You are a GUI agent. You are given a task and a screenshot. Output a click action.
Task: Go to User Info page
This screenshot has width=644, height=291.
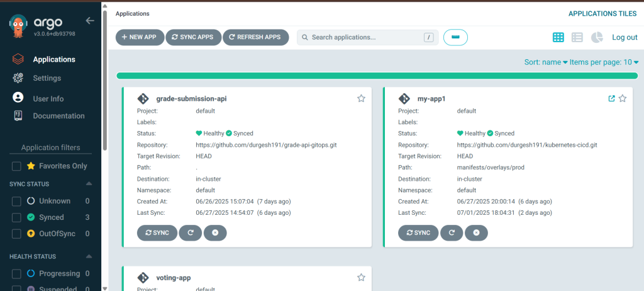[48, 99]
